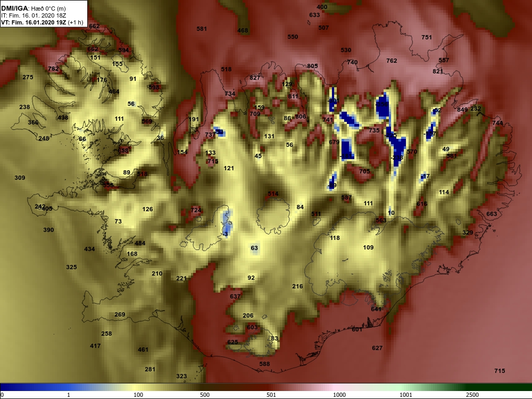532x399 pixels.
Task: Click the map value '514'
Action: click(x=273, y=194)
